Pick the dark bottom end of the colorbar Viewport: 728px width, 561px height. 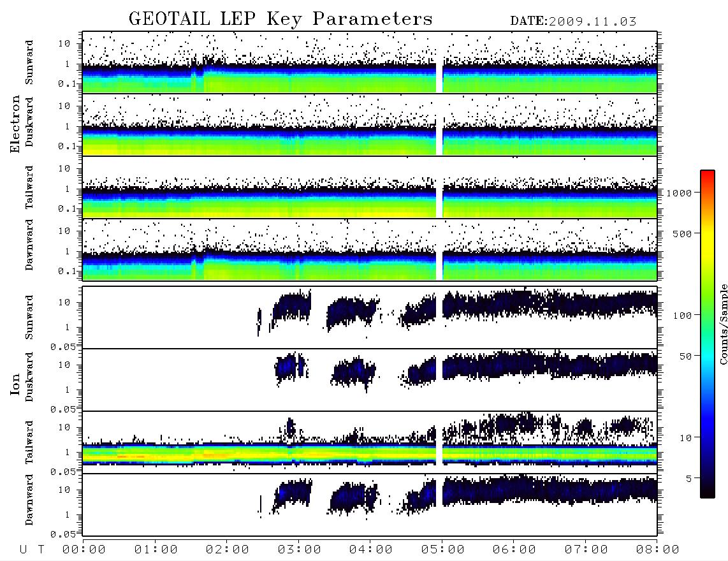(707, 490)
